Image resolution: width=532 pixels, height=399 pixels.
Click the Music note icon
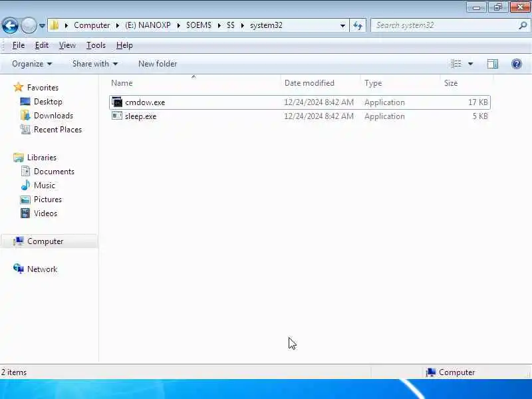[25, 185]
